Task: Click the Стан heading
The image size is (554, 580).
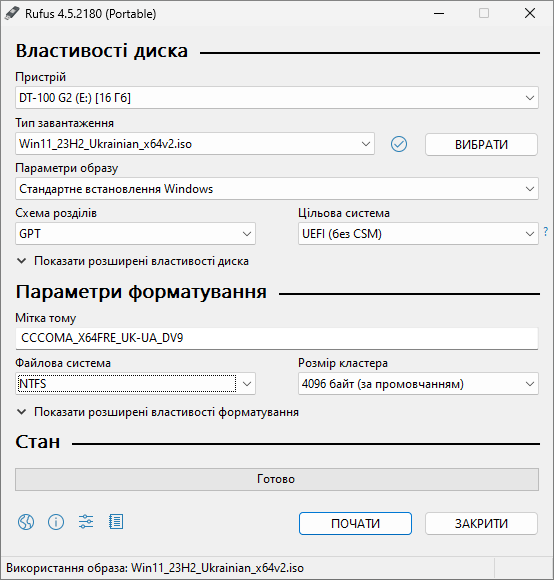Action: [x=38, y=442]
